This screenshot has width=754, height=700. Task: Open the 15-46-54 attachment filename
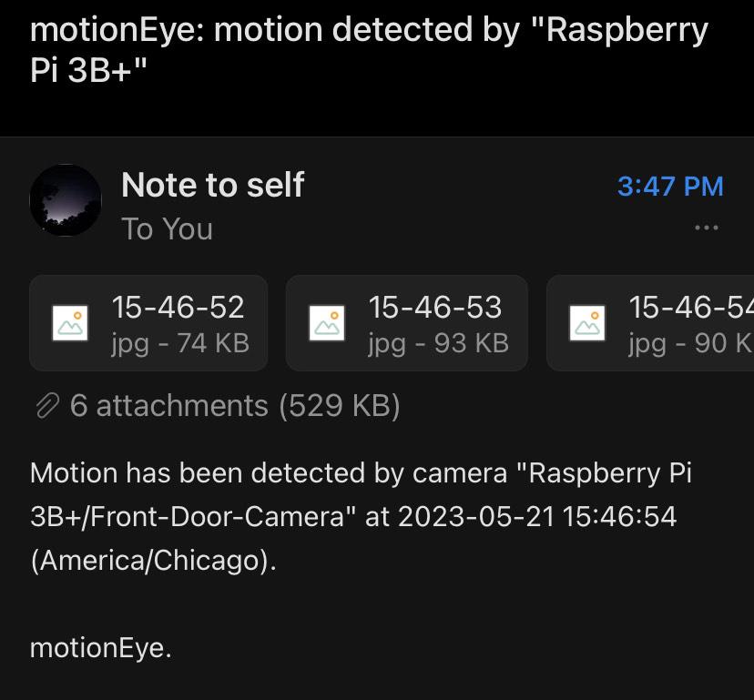pyautogui.click(x=690, y=308)
